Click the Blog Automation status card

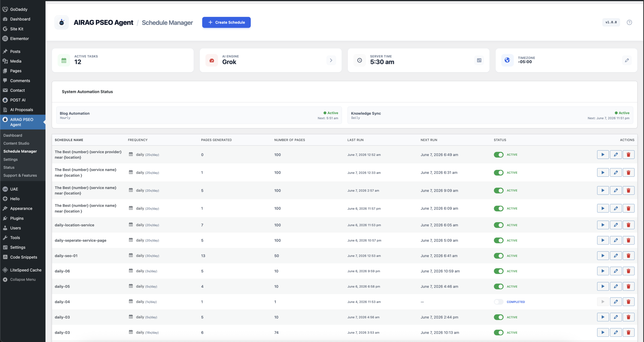[x=199, y=115]
